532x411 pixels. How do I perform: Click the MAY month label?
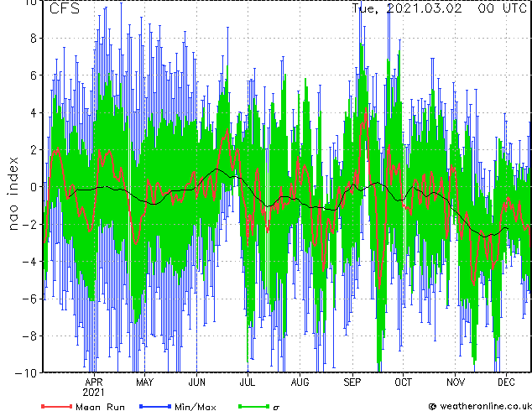(x=145, y=382)
